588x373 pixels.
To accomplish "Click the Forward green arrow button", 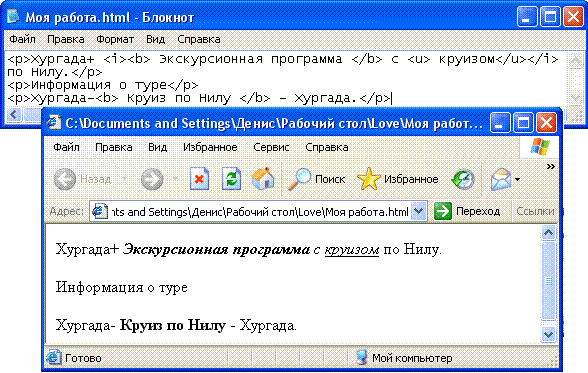I will click(152, 179).
